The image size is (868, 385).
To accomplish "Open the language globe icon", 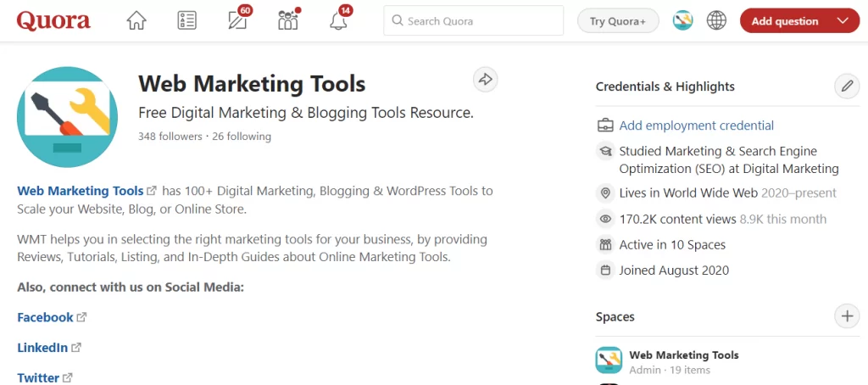I will click(716, 21).
